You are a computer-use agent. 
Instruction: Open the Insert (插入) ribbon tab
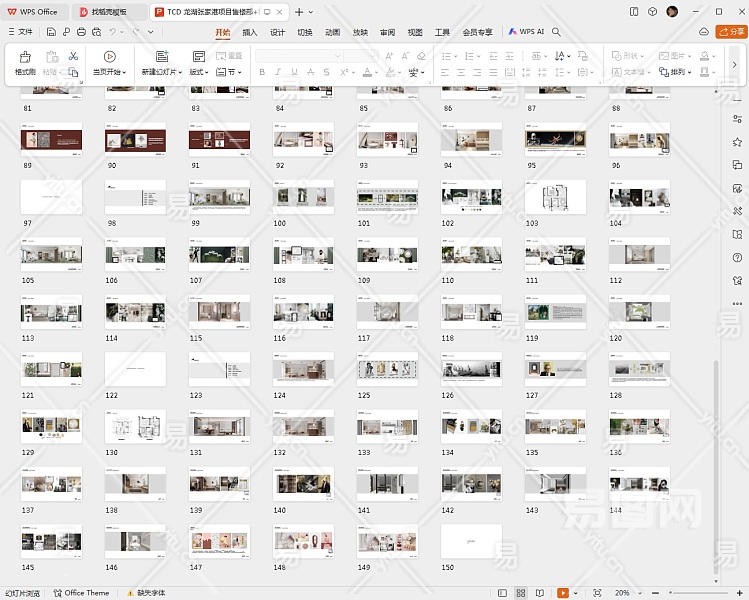click(250, 32)
